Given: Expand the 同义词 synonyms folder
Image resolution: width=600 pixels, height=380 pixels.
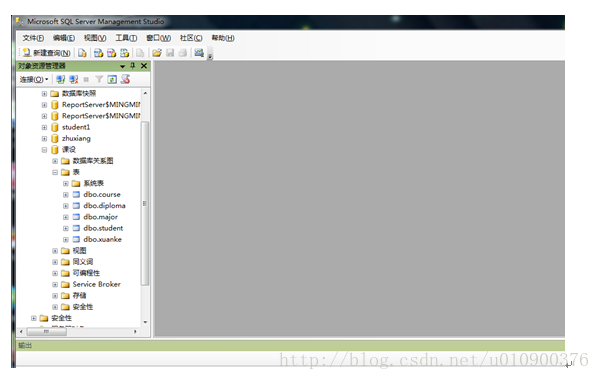Looking at the screenshot, I should pos(55,262).
